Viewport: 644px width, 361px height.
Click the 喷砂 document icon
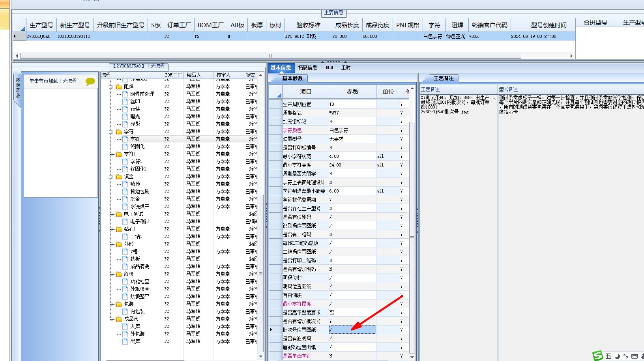coord(125,184)
